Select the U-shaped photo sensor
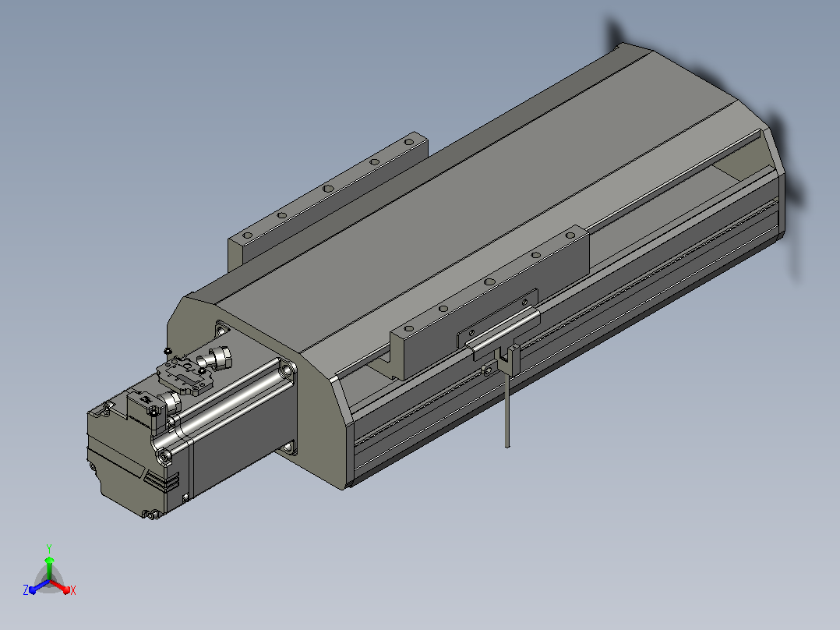This screenshot has width=840, height=630. click(509, 360)
